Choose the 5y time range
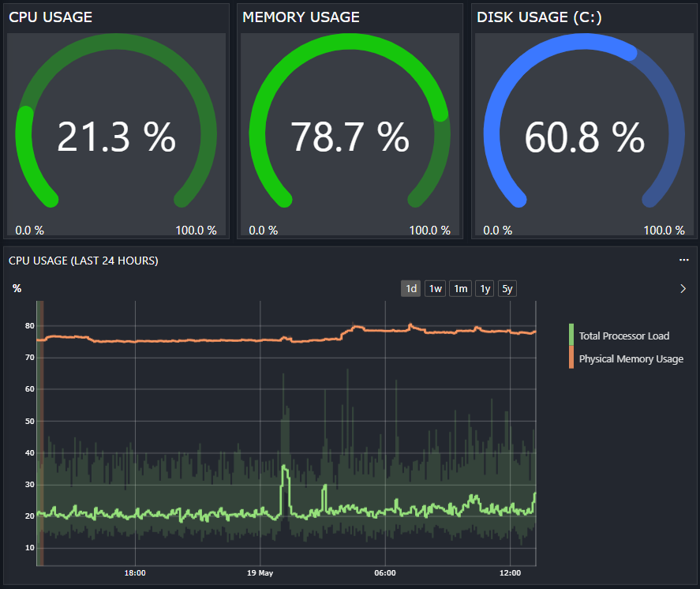Screen dimensions: 700x589 tap(507, 289)
